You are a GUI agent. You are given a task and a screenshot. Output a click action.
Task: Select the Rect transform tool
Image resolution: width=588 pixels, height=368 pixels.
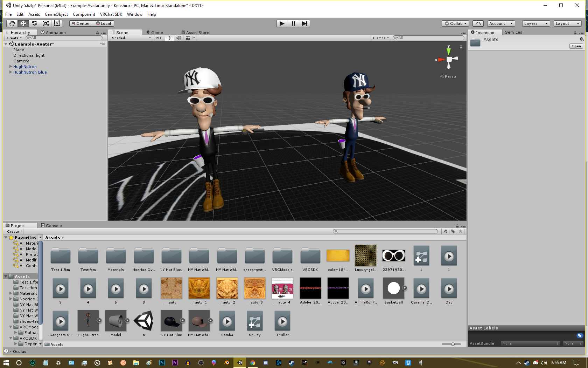point(57,23)
